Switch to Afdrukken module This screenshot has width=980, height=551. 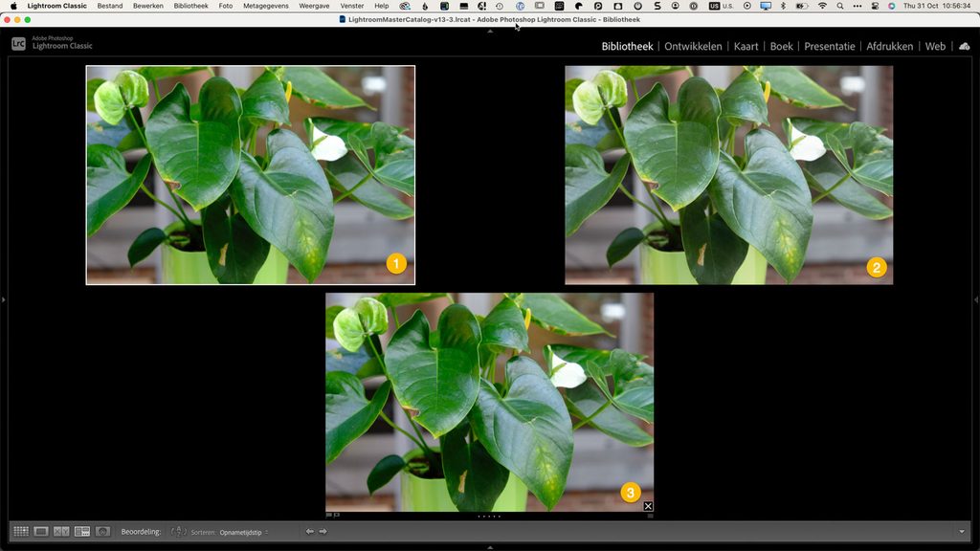[x=889, y=46]
